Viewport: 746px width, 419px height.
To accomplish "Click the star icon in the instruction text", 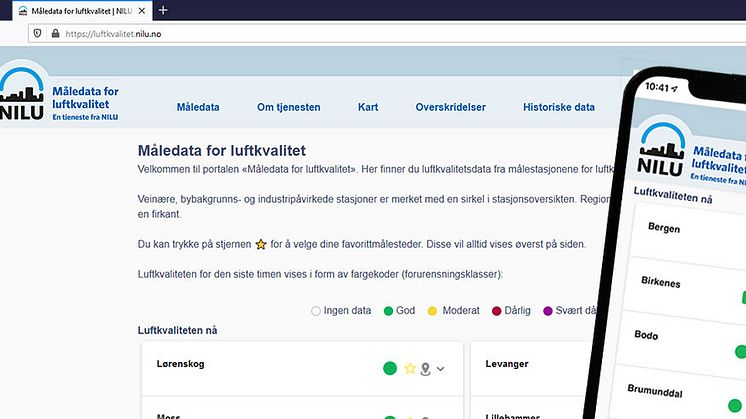I will coord(261,244).
